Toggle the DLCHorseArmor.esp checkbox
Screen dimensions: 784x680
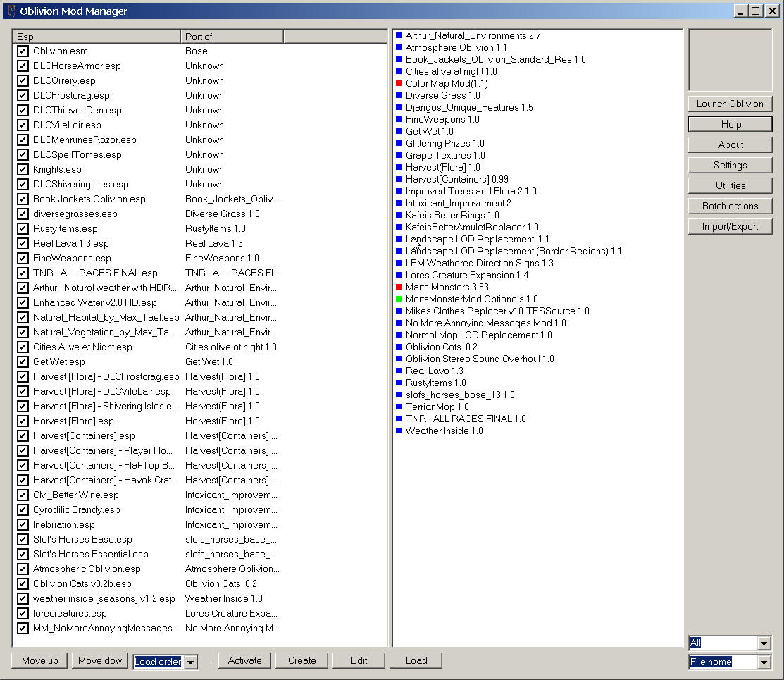pos(23,66)
